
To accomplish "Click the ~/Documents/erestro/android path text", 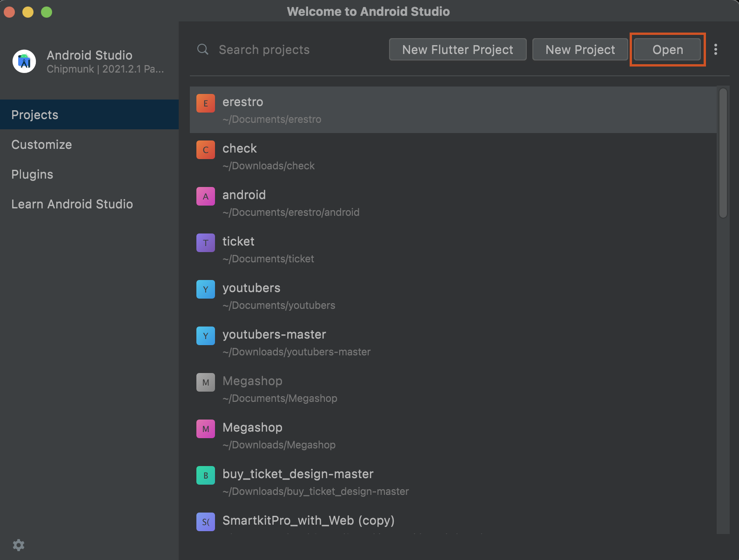I will coord(291,213).
